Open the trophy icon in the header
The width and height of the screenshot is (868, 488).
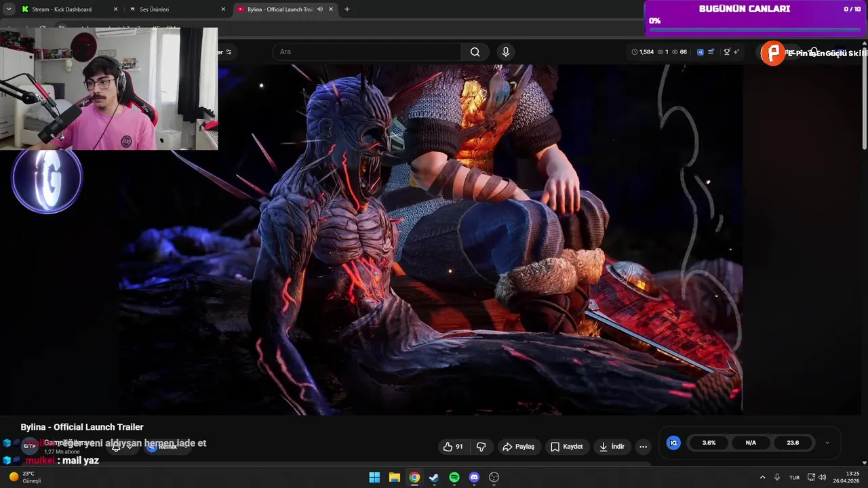pyautogui.click(x=727, y=52)
